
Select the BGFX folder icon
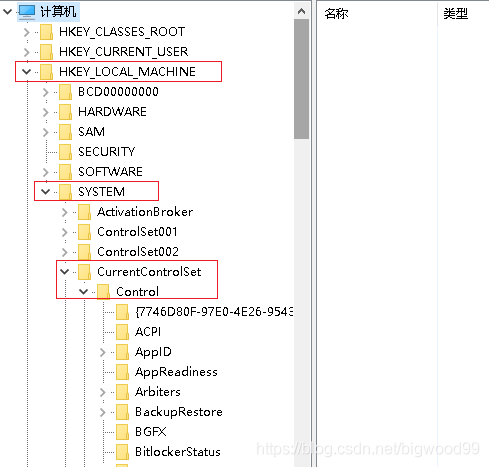[122, 432]
